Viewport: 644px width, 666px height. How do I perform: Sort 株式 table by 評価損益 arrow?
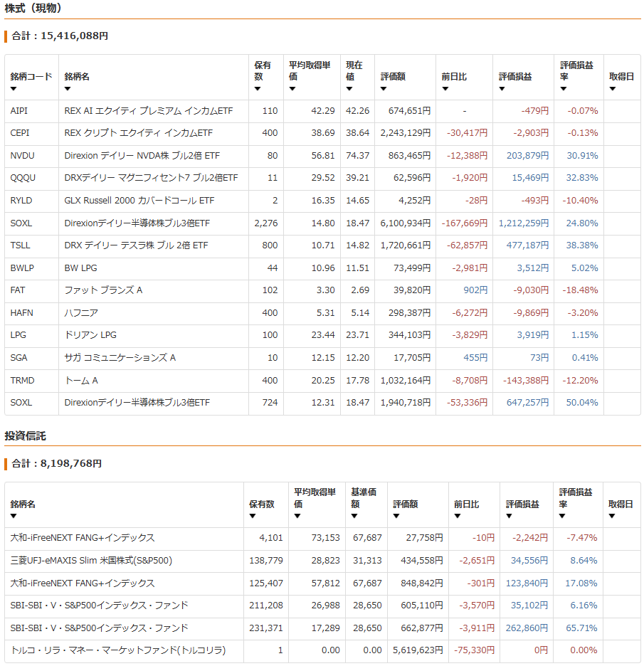pyautogui.click(x=502, y=89)
